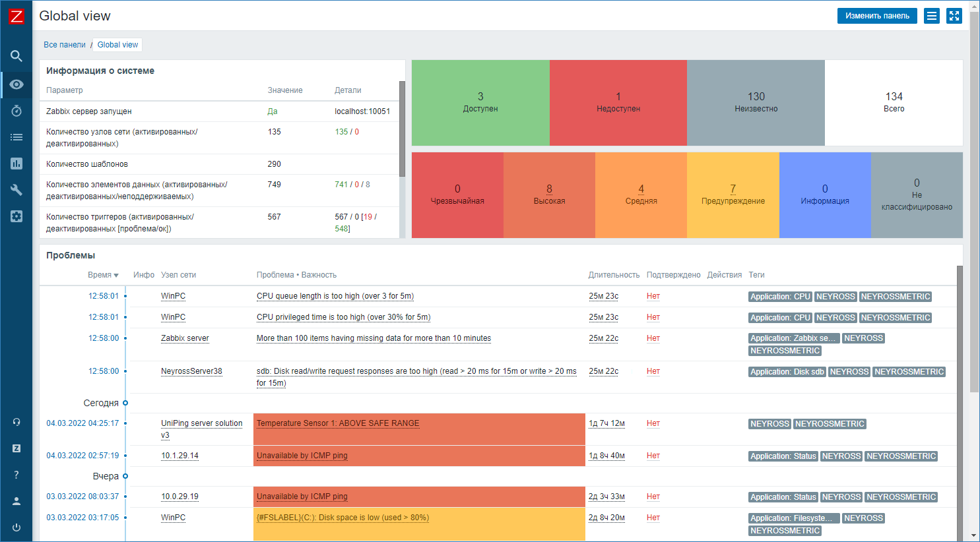Open the Configuration wrench icon menu
Image resolution: width=980 pixels, height=542 pixels.
coord(16,190)
